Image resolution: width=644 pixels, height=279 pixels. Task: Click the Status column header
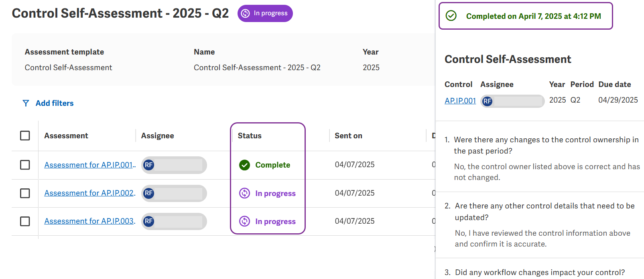click(x=250, y=136)
